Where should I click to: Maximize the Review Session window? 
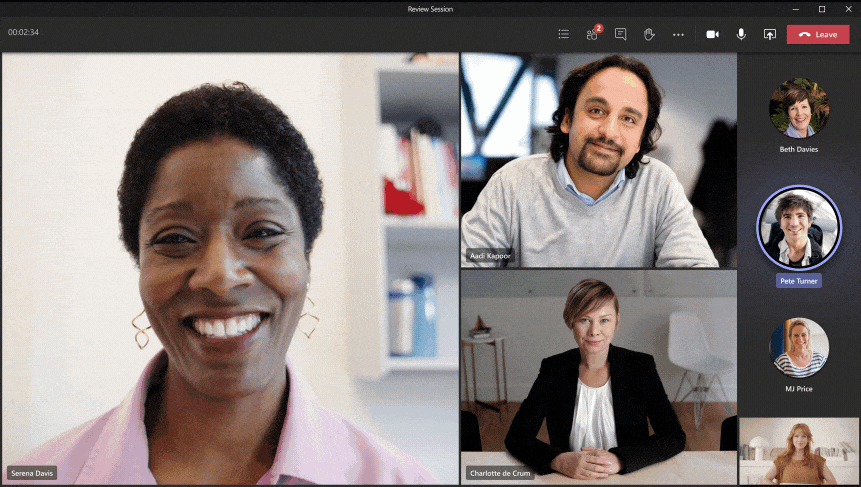point(822,9)
